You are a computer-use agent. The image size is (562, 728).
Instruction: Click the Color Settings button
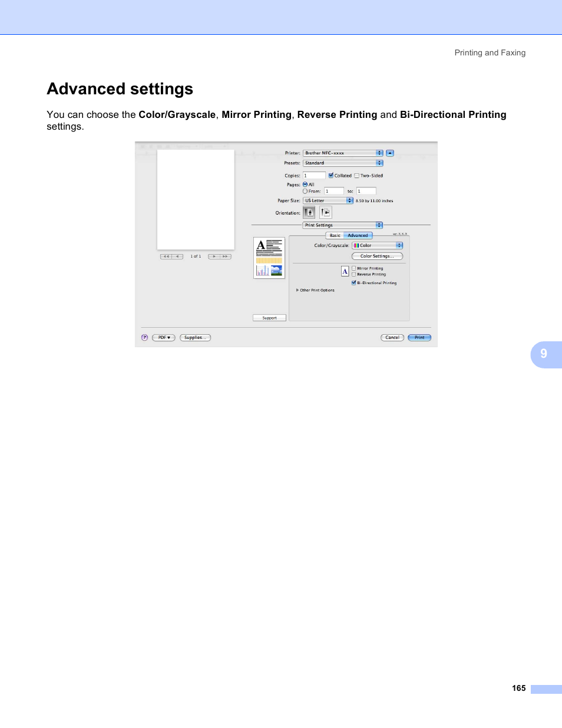[377, 256]
